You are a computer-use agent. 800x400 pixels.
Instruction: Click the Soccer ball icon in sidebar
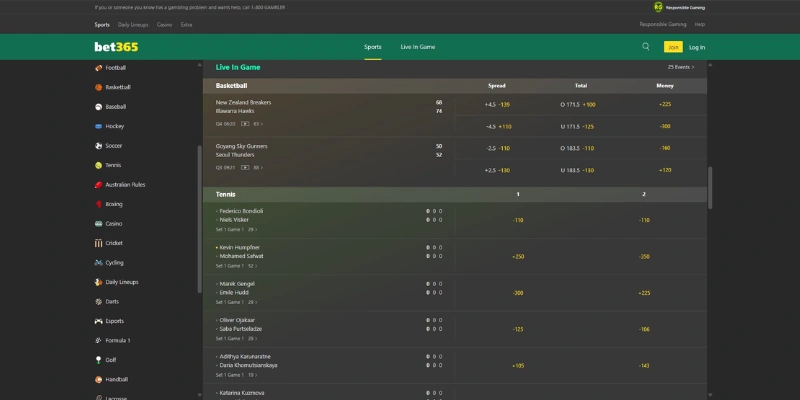coord(98,146)
